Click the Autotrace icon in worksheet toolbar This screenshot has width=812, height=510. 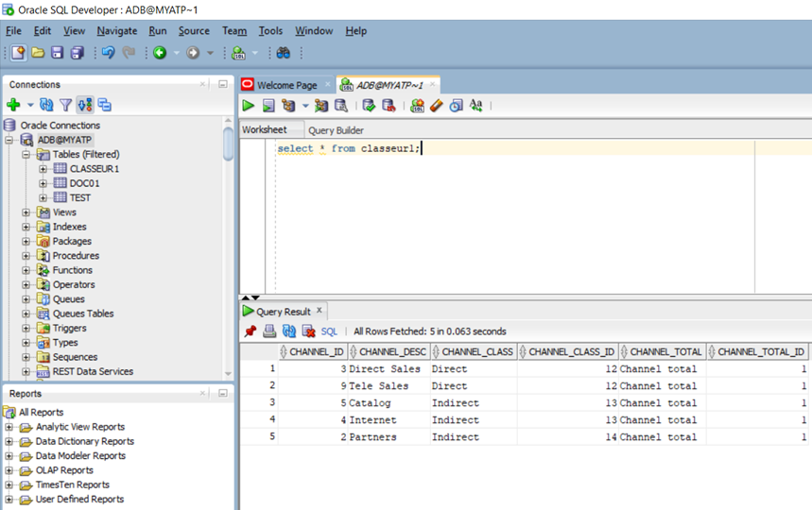(x=321, y=106)
